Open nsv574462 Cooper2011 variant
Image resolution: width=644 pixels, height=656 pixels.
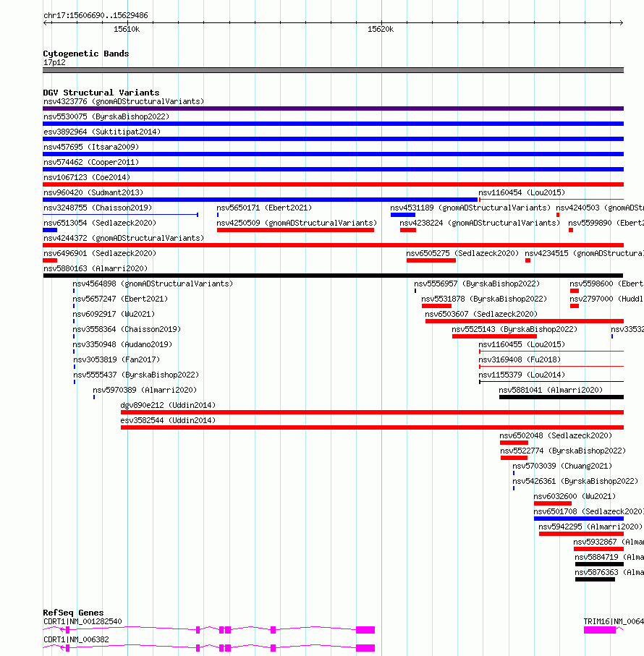tap(91, 162)
